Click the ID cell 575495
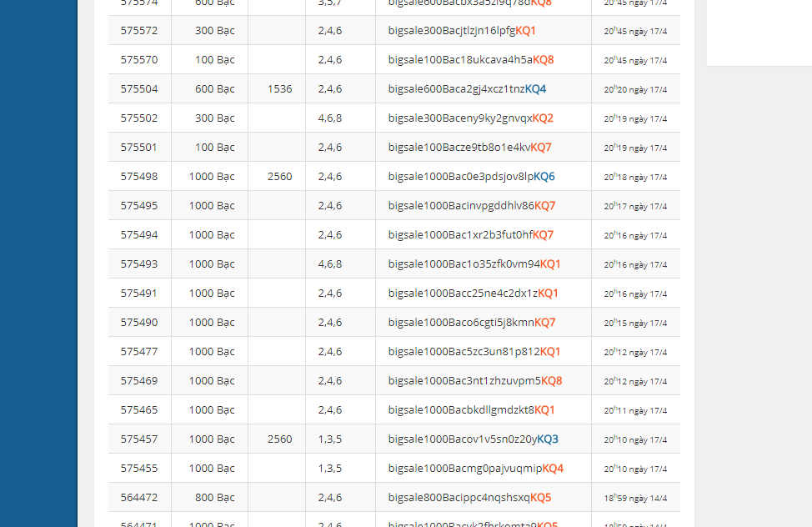 pos(139,206)
